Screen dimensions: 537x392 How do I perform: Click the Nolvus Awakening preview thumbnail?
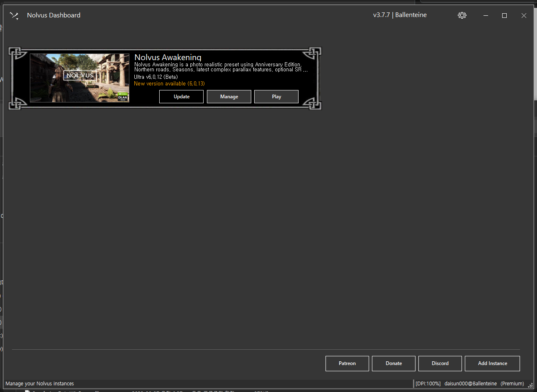[x=80, y=78]
